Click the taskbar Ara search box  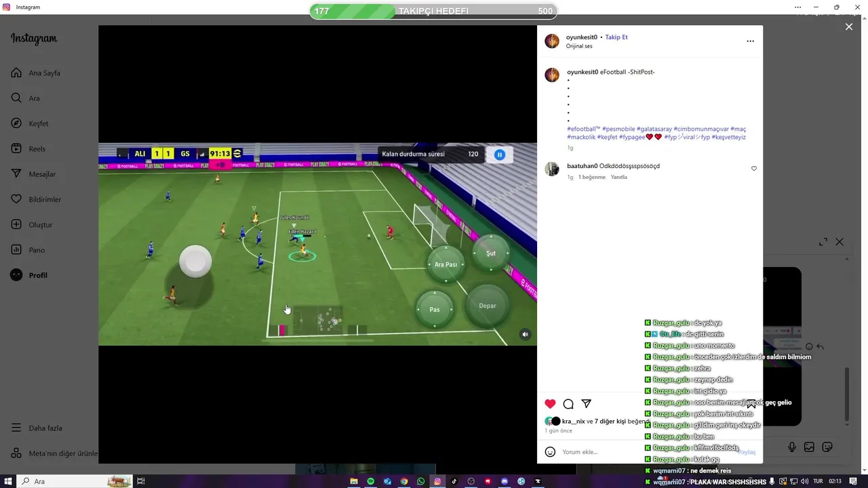coord(75,481)
